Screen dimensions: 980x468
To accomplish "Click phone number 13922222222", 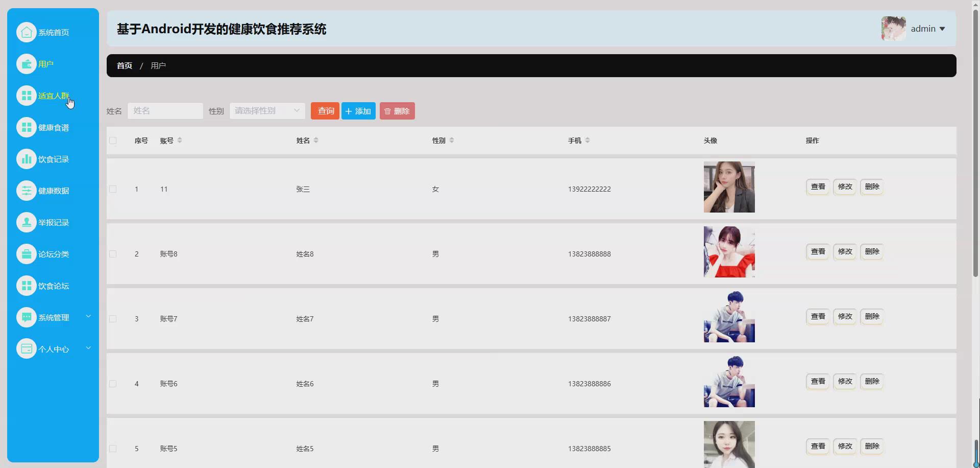I will tap(590, 189).
